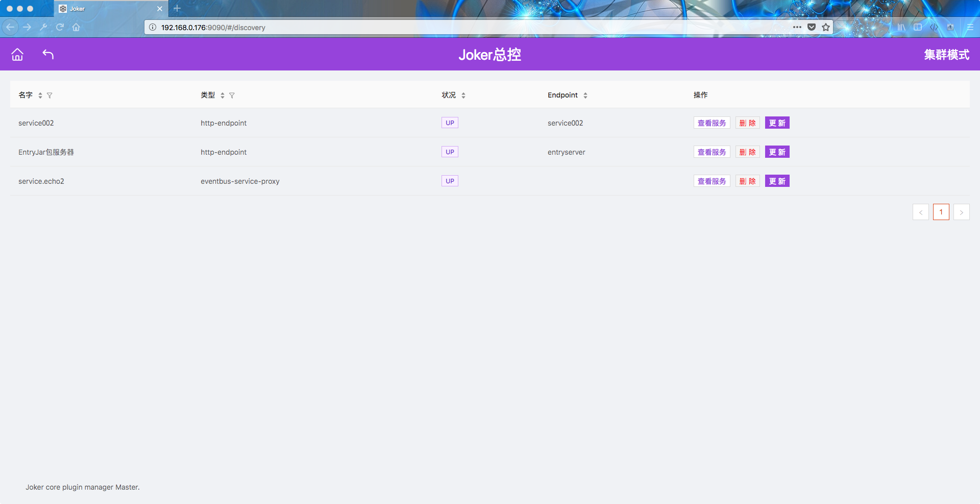Sort table by 类型 column
Image resolution: width=980 pixels, height=504 pixels.
[223, 95]
